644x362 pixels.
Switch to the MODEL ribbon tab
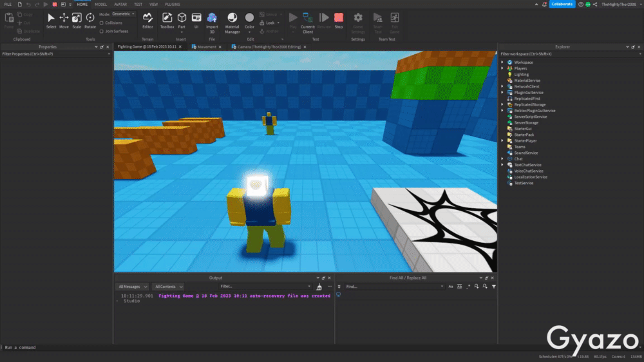(x=100, y=4)
